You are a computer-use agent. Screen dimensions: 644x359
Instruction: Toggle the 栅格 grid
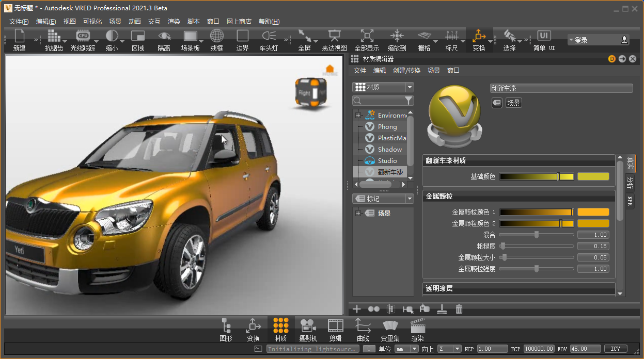click(x=424, y=40)
